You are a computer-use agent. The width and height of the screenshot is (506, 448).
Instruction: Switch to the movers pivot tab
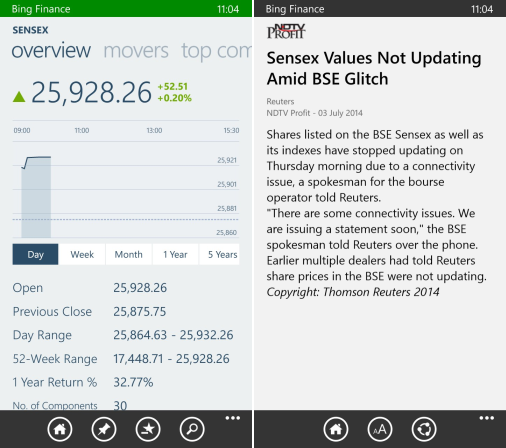[136, 51]
